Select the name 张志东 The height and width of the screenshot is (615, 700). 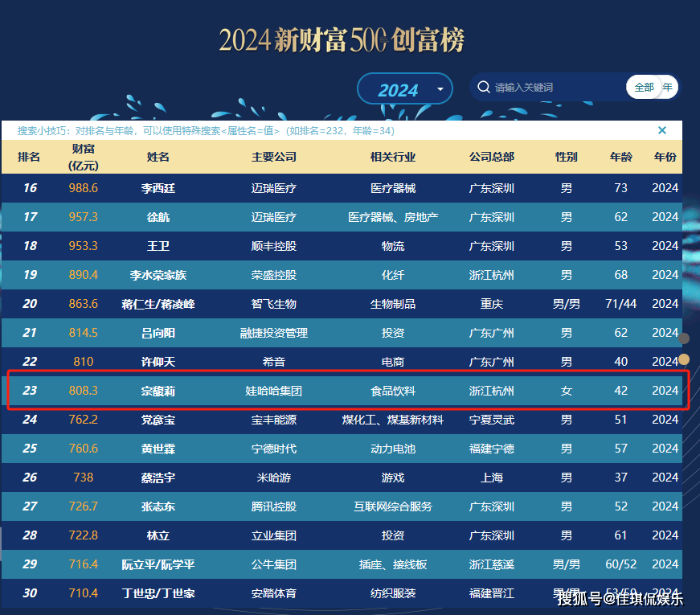click(158, 506)
